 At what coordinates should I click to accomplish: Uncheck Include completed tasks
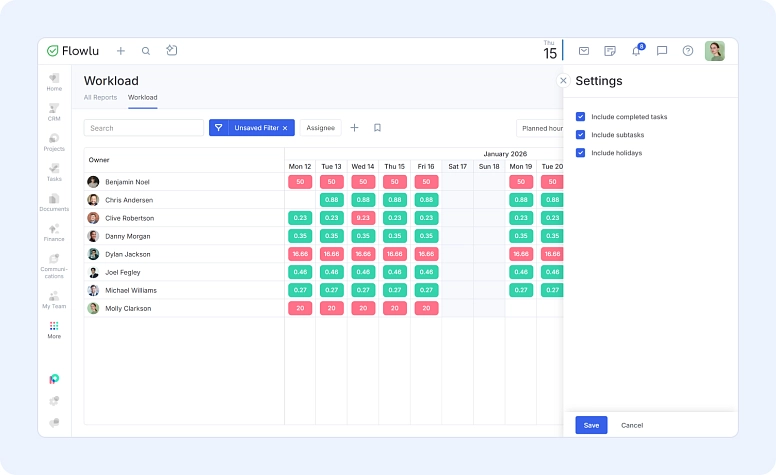pos(580,117)
